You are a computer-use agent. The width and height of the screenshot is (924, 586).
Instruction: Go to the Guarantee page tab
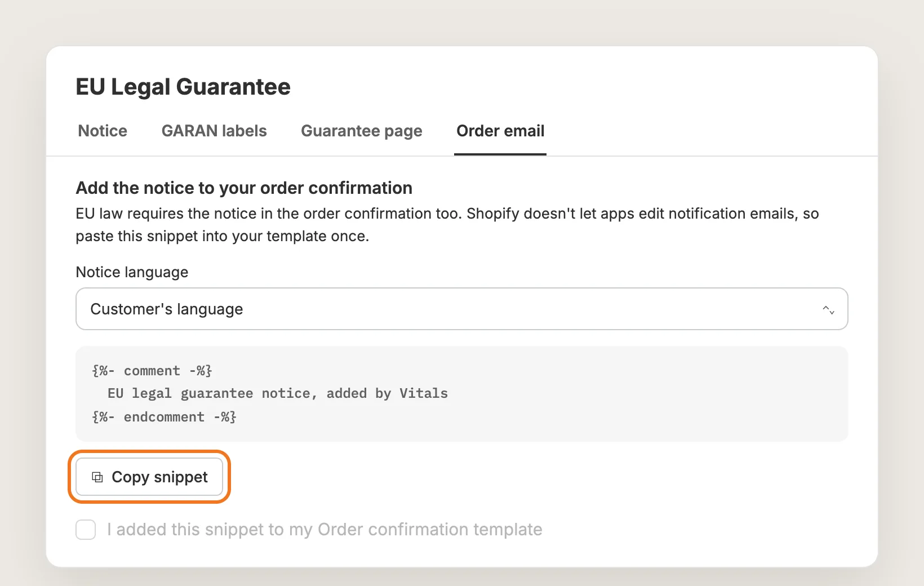pyautogui.click(x=362, y=131)
